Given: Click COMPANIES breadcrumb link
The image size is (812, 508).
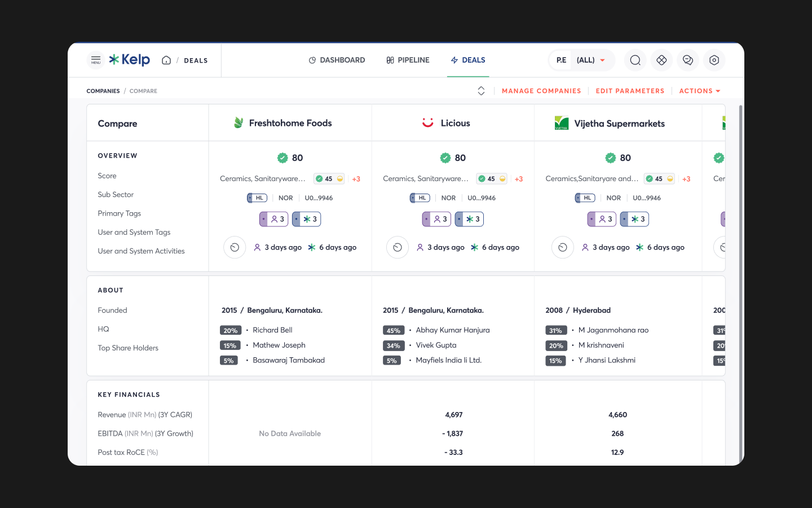Looking at the screenshot, I should click(103, 91).
